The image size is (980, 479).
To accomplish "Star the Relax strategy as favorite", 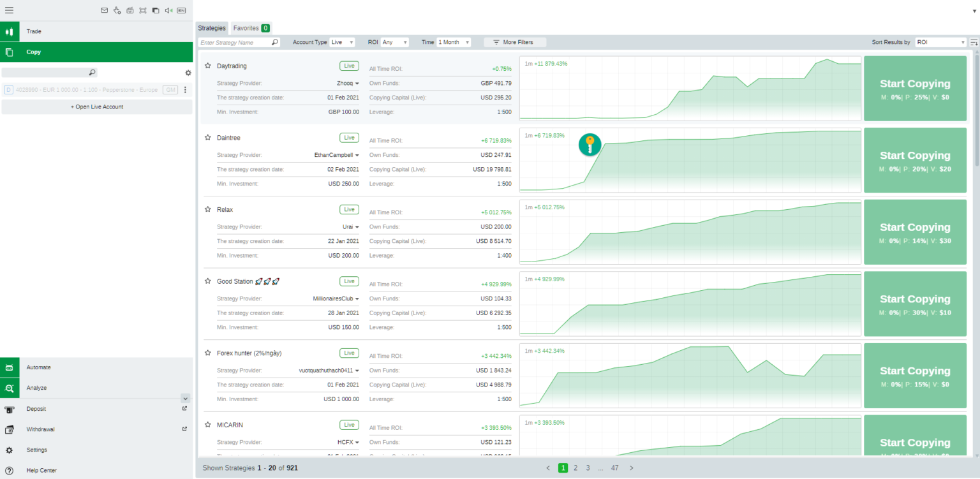I will tap(207, 209).
